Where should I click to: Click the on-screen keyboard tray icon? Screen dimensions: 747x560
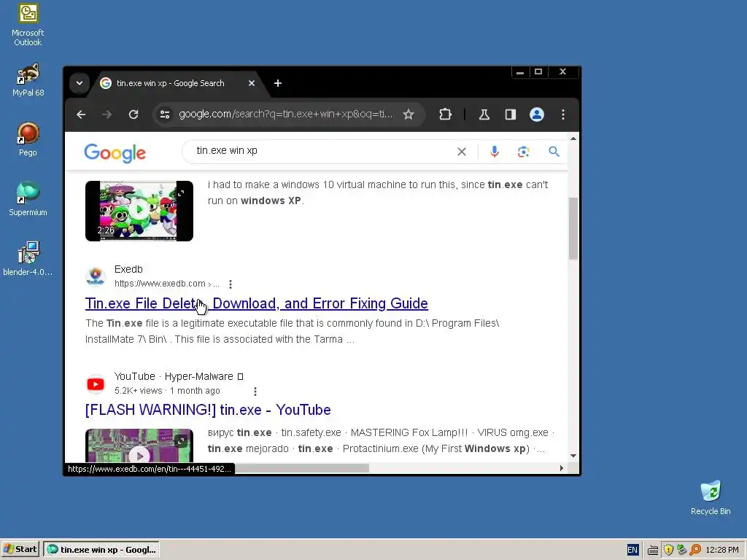click(653, 550)
